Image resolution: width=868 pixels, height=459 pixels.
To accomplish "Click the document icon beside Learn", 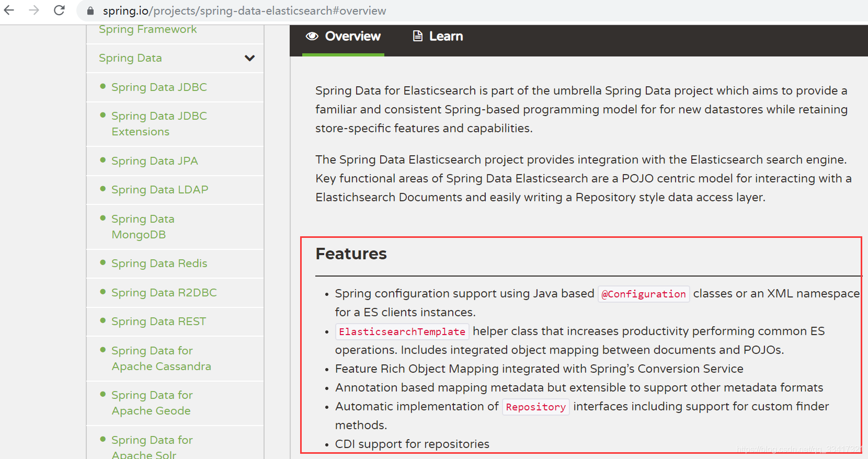I will (417, 36).
